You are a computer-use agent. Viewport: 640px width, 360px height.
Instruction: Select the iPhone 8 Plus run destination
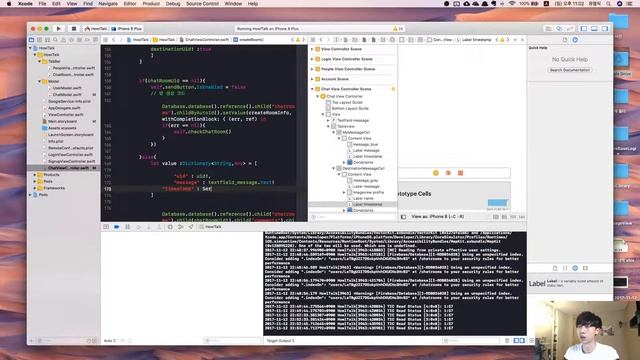point(127,29)
